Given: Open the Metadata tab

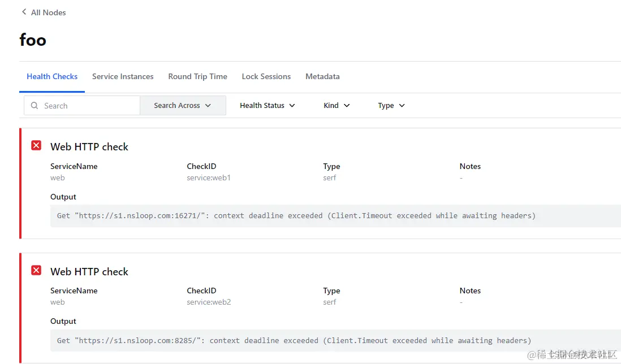Looking at the screenshot, I should tap(322, 76).
